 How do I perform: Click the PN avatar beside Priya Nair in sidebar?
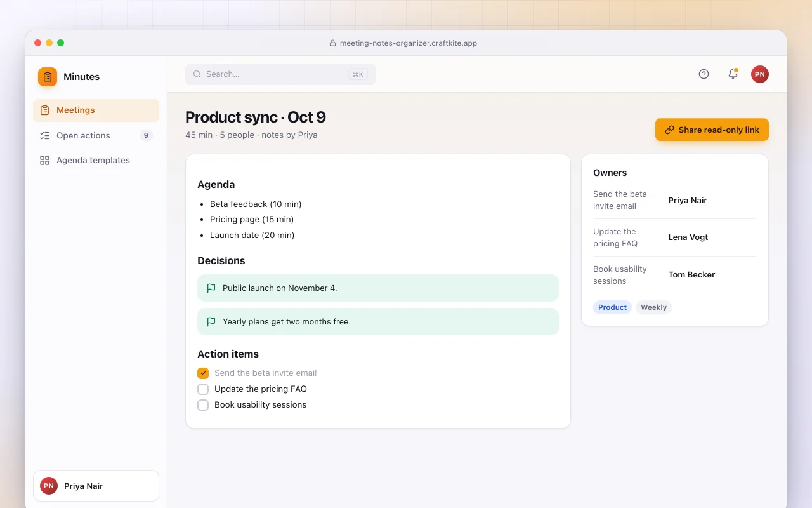(x=49, y=486)
